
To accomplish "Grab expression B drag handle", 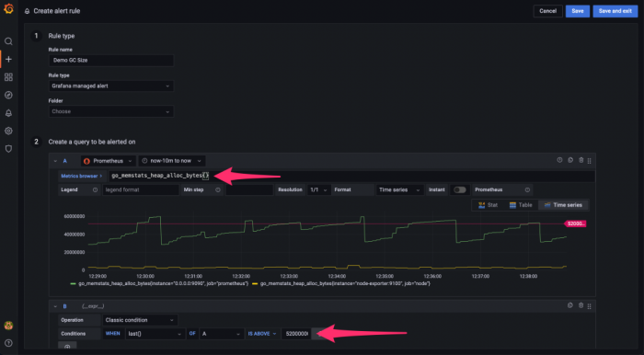I will (590, 305).
